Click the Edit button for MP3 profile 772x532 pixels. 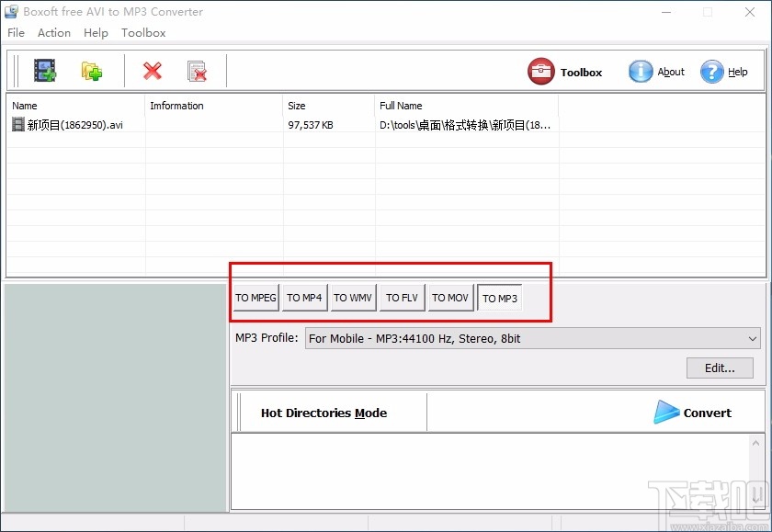tap(720, 368)
